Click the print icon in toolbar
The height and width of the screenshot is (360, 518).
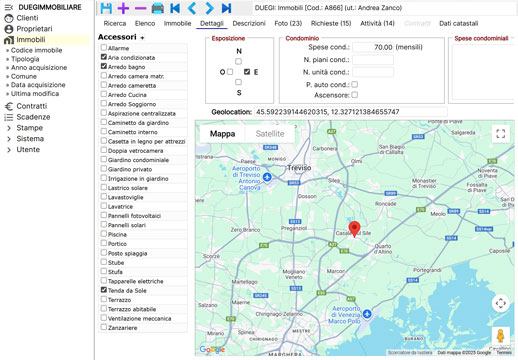[x=158, y=8]
